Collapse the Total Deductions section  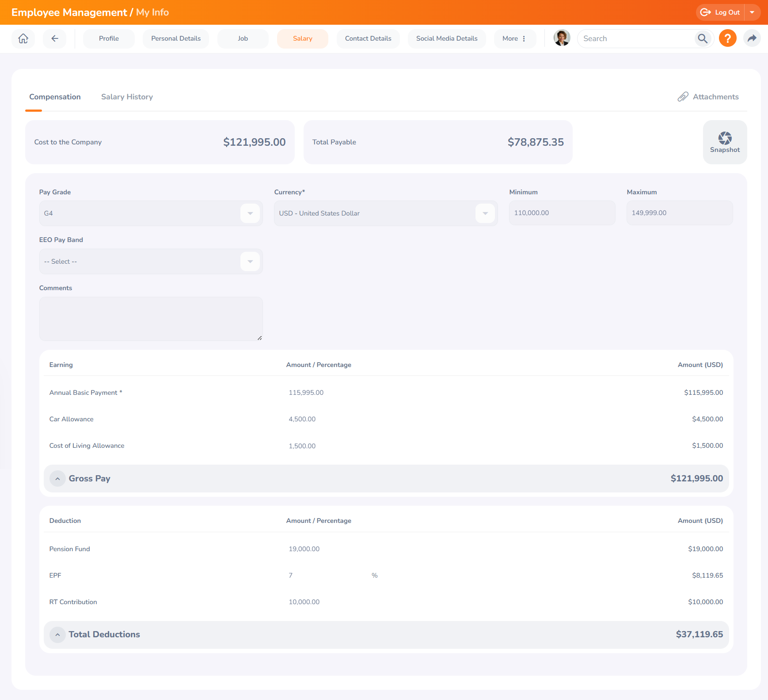pyautogui.click(x=57, y=635)
